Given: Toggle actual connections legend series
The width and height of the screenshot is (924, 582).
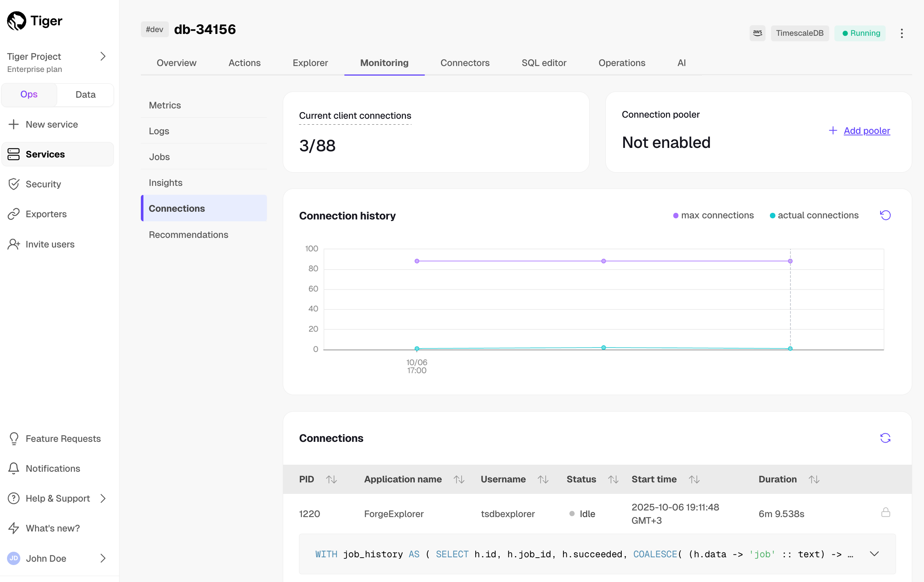Looking at the screenshot, I should (813, 215).
